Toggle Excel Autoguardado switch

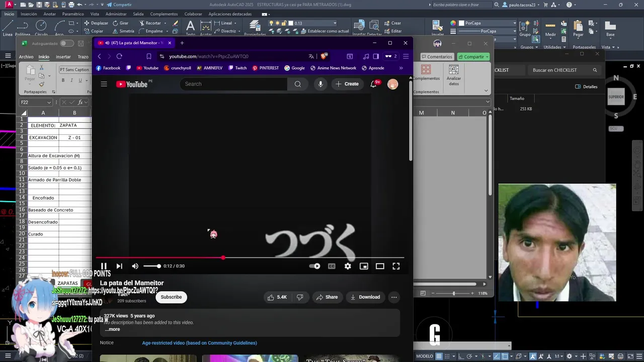(x=67, y=43)
